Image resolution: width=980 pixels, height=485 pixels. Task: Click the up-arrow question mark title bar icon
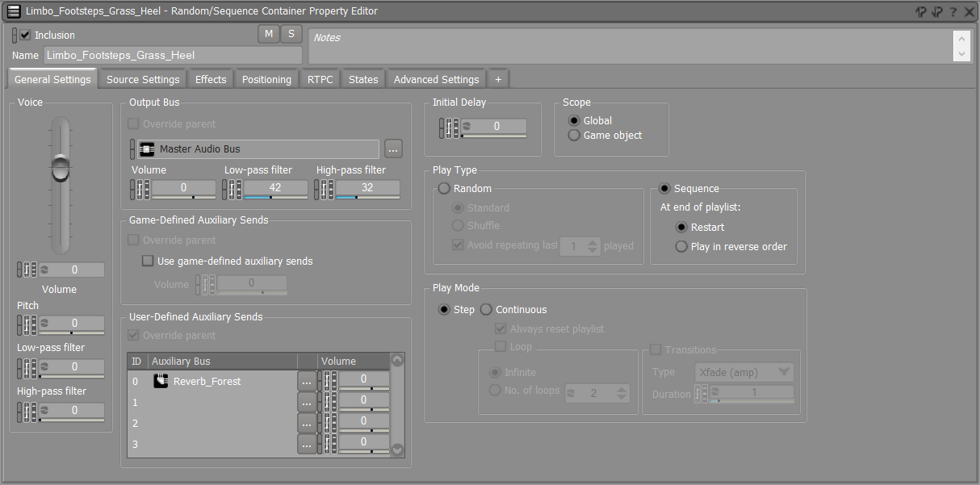pyautogui.click(x=921, y=12)
